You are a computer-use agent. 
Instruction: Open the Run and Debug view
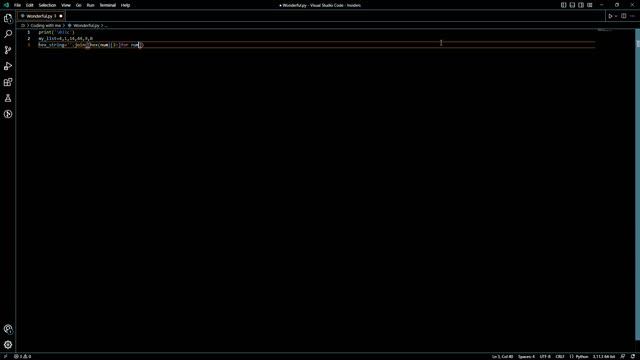(8, 66)
